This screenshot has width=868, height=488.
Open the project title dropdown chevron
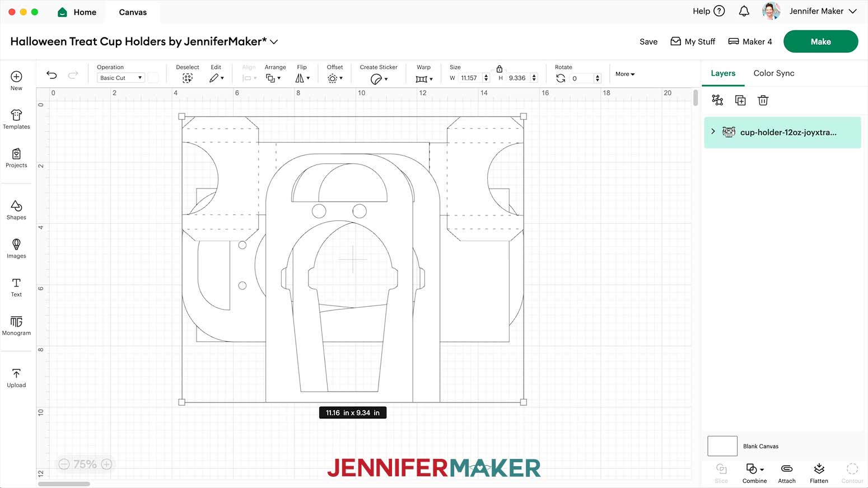(274, 42)
